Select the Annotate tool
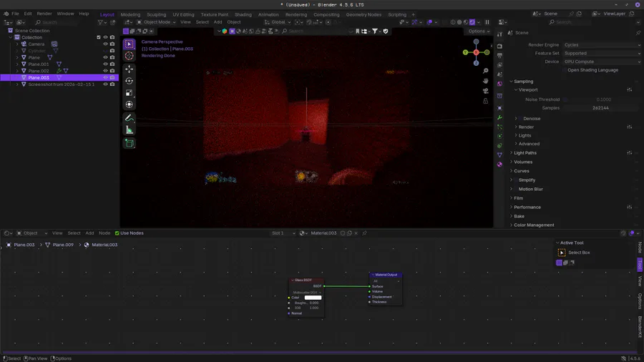This screenshot has height=362, width=644. pyautogui.click(x=129, y=118)
